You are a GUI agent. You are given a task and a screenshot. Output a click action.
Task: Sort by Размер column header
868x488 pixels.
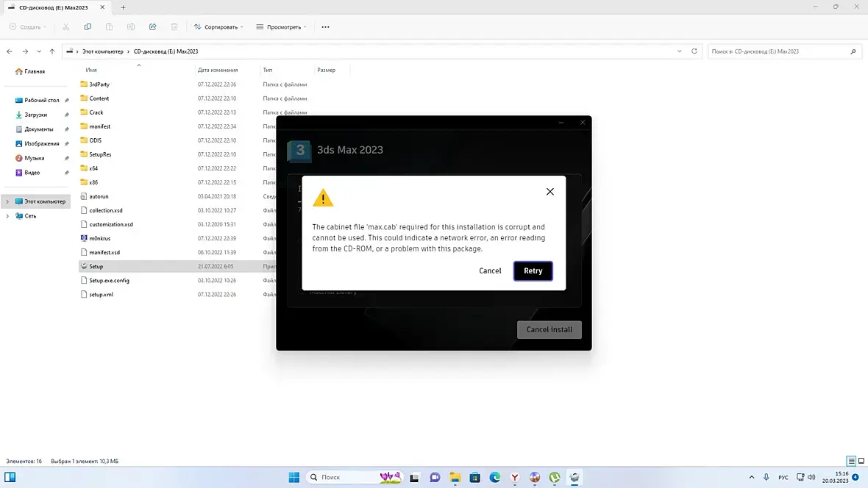click(326, 71)
